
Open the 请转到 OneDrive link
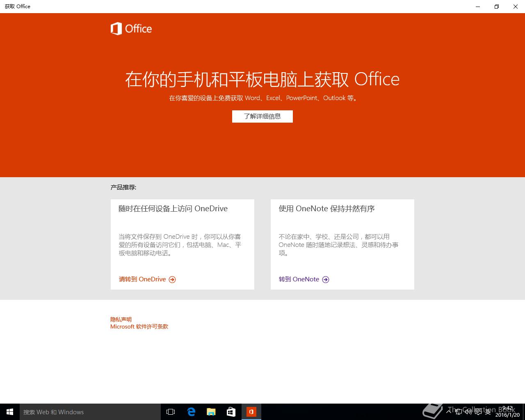[142, 279]
